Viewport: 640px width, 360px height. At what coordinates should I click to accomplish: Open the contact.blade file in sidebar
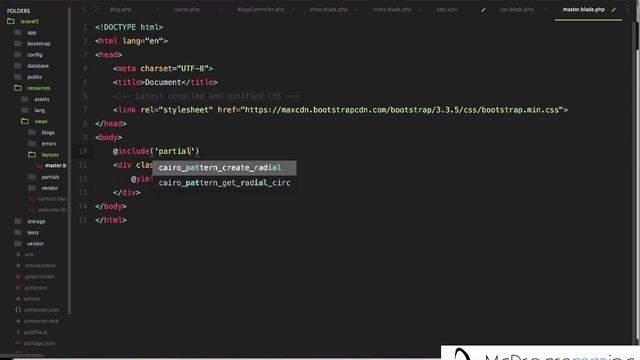pyautogui.click(x=52, y=199)
